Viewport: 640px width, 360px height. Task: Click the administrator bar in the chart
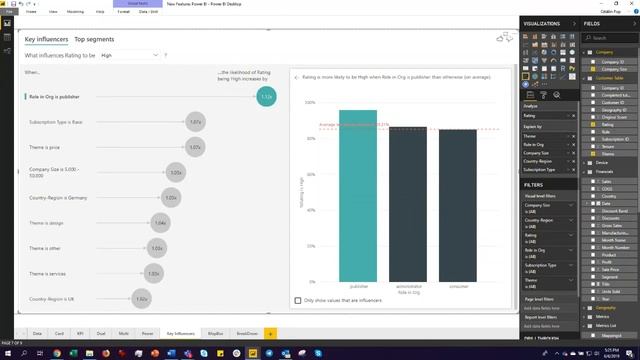pos(408,204)
